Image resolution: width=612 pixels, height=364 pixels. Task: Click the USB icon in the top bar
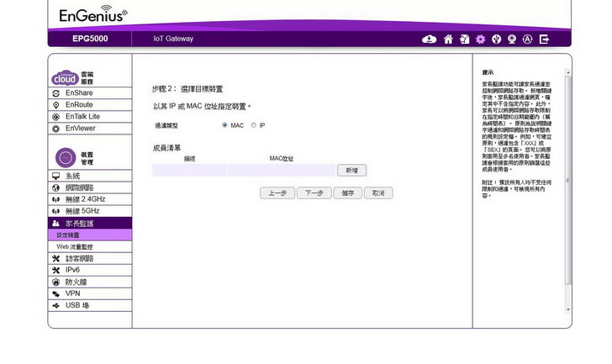point(496,39)
